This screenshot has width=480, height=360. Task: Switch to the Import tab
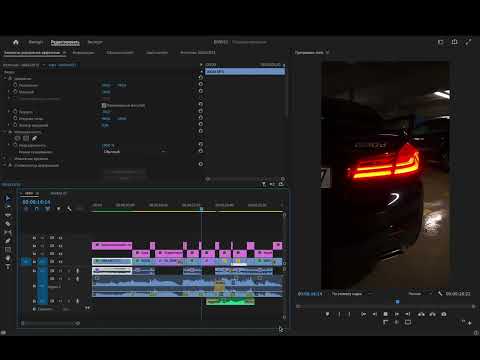tap(36, 42)
